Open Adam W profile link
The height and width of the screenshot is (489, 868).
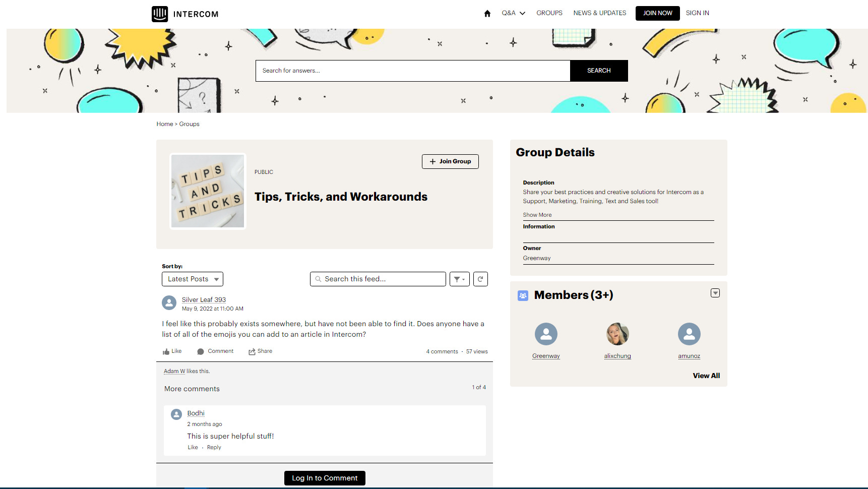174,371
